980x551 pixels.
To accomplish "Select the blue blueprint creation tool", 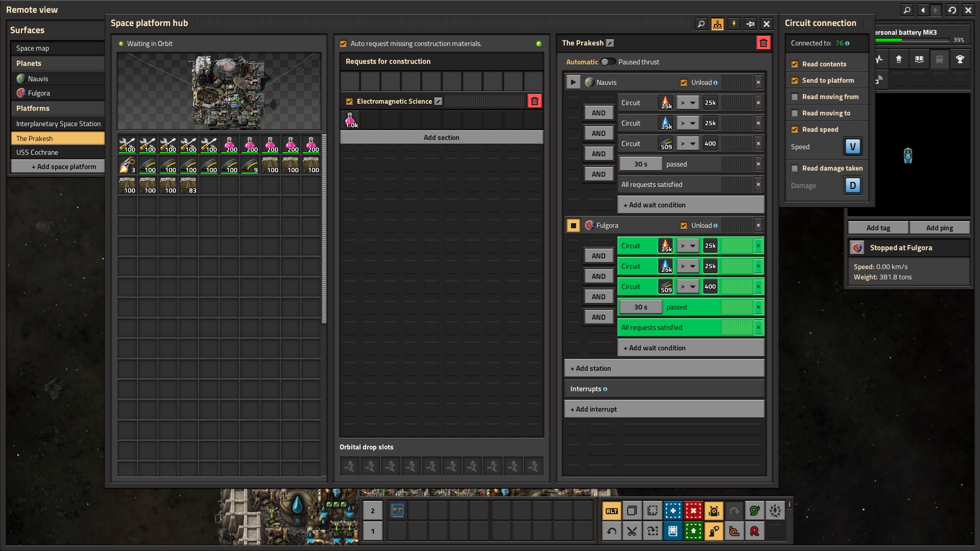I will [673, 511].
